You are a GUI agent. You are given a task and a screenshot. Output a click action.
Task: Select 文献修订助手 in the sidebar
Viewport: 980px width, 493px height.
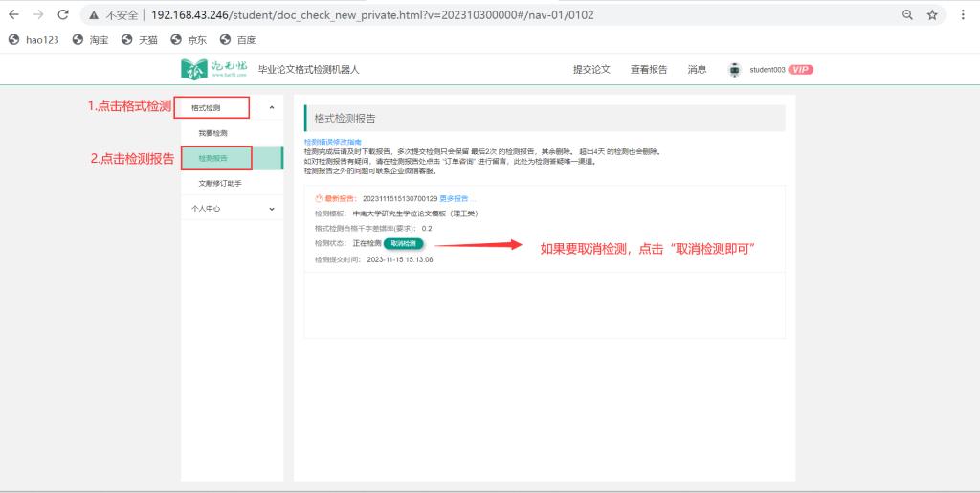219,183
